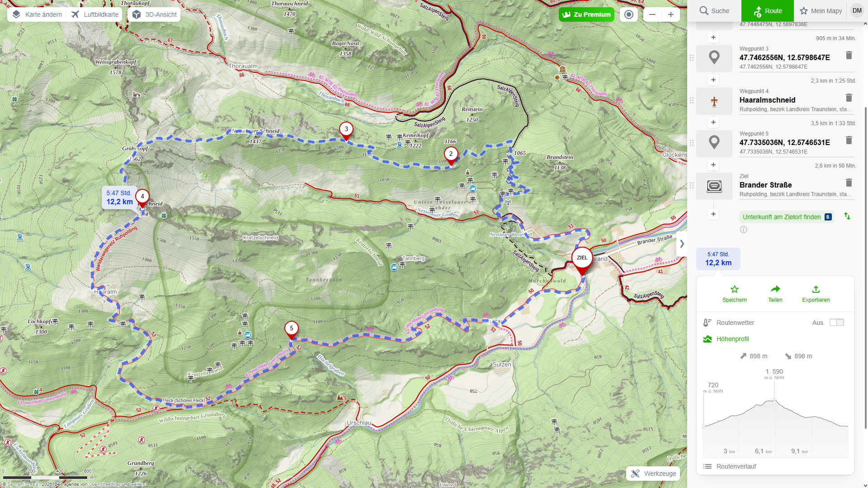Click the Zu Premium button
Screen dimensions: 868x488
coord(586,14)
